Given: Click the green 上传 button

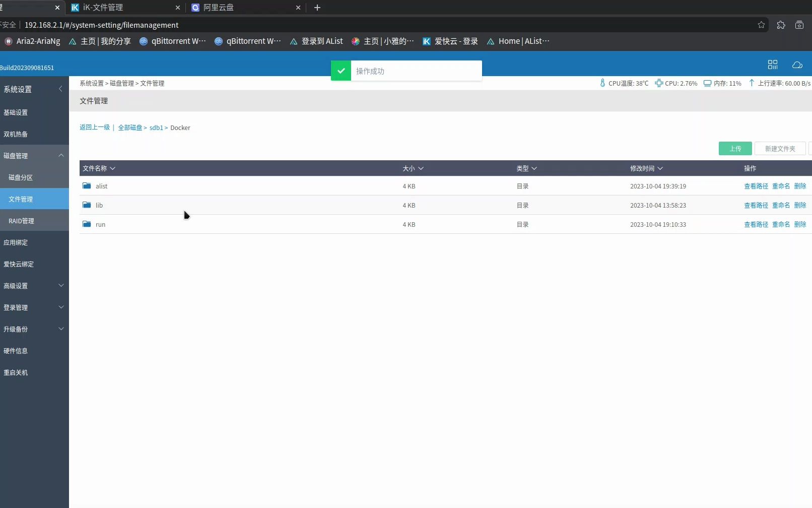Looking at the screenshot, I should tap(735, 149).
